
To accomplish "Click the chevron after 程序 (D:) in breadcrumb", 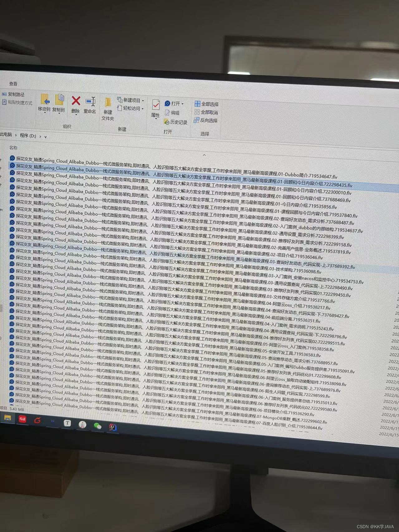I will pyautogui.click(x=40, y=136).
